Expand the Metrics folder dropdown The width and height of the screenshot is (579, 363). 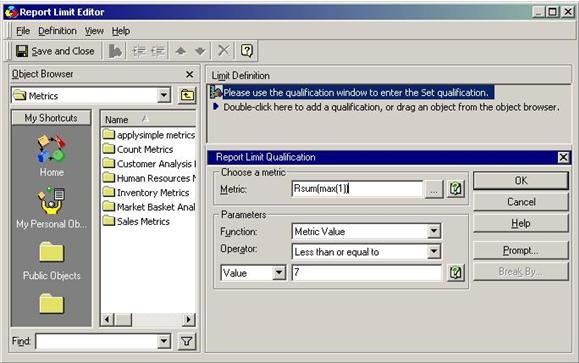point(163,96)
